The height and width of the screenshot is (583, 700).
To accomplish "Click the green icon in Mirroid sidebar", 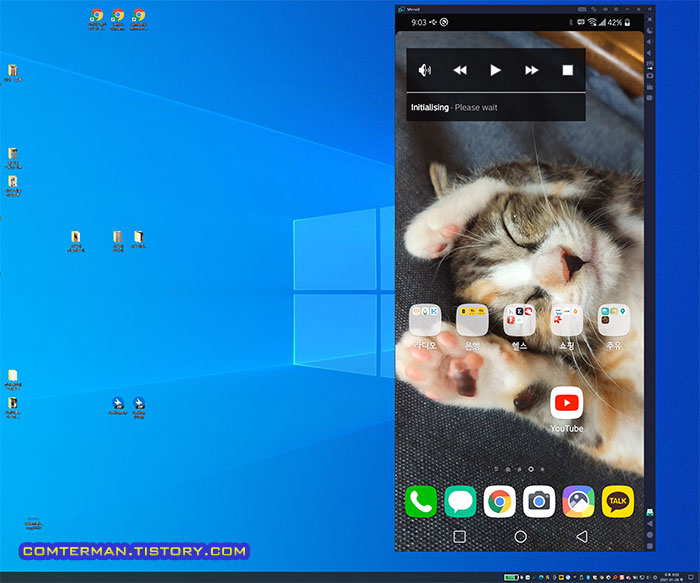I will [650, 512].
